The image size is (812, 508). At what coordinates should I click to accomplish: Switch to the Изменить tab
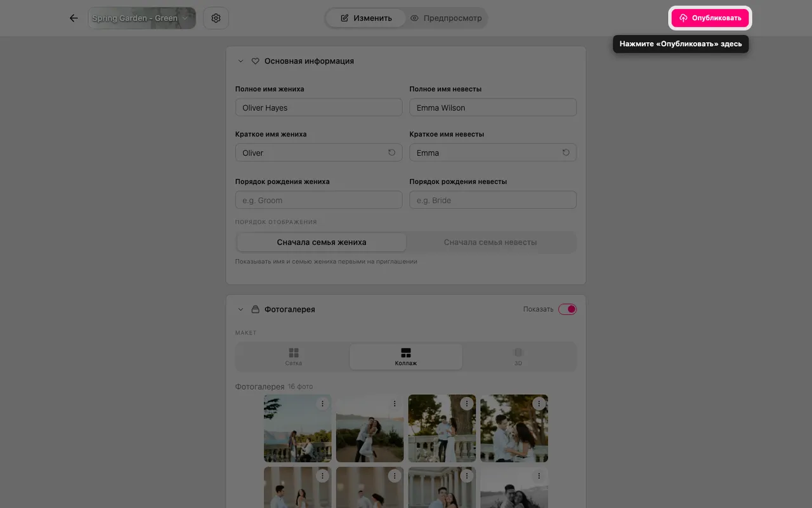pyautogui.click(x=366, y=18)
